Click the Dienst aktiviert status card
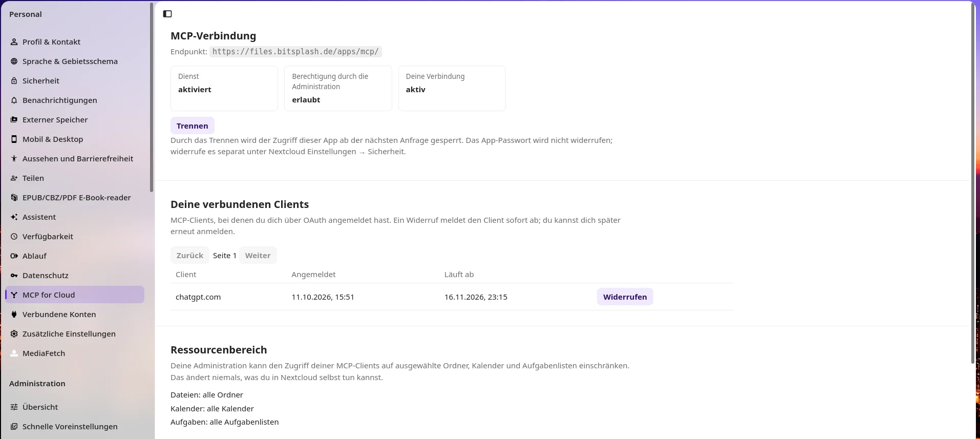Screen dimensions: 980x439 point(224,88)
